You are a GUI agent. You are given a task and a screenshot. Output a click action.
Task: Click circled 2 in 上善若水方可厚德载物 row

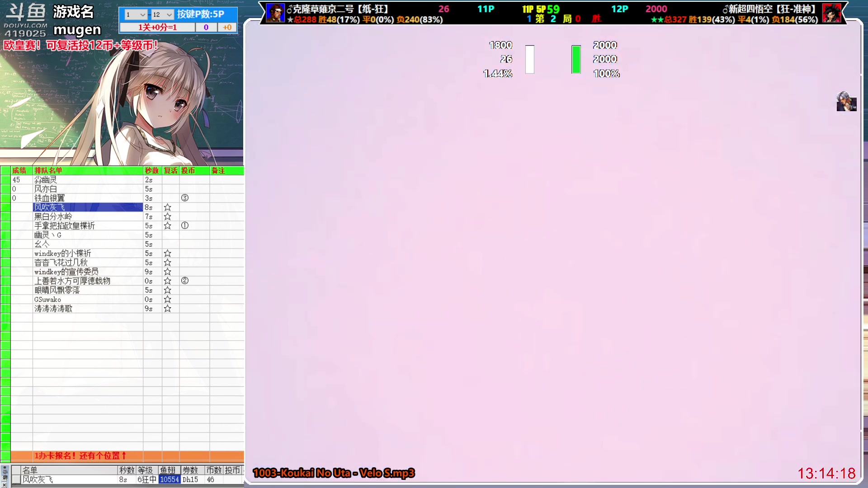(x=185, y=281)
